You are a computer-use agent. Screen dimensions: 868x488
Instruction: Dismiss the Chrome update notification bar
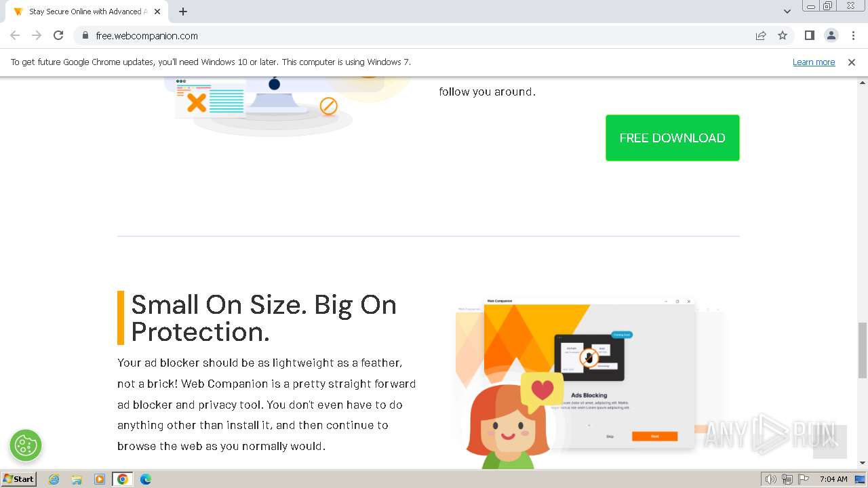coord(852,62)
